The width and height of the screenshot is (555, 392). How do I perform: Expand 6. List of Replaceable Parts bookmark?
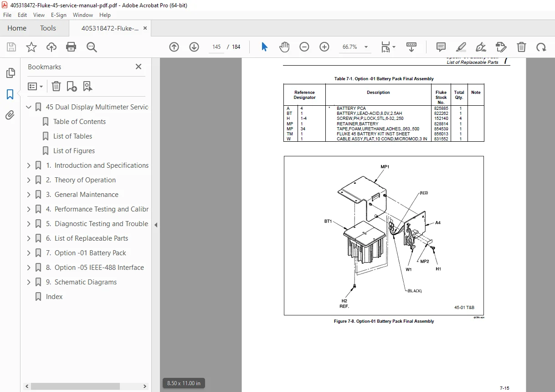click(29, 238)
